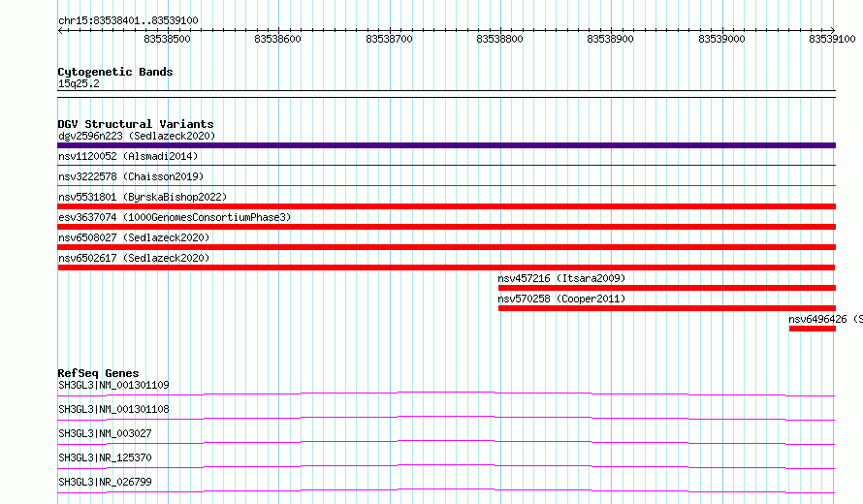The width and height of the screenshot is (863, 504).
Task: Open transcript SH3GL3|NM_001301108 label
Action: coord(113,409)
